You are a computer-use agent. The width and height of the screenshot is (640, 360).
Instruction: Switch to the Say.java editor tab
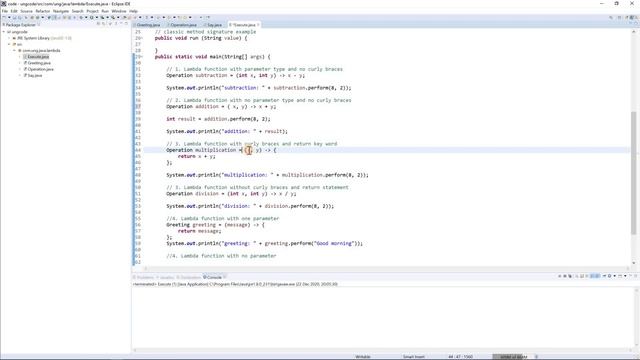pyautogui.click(x=213, y=25)
